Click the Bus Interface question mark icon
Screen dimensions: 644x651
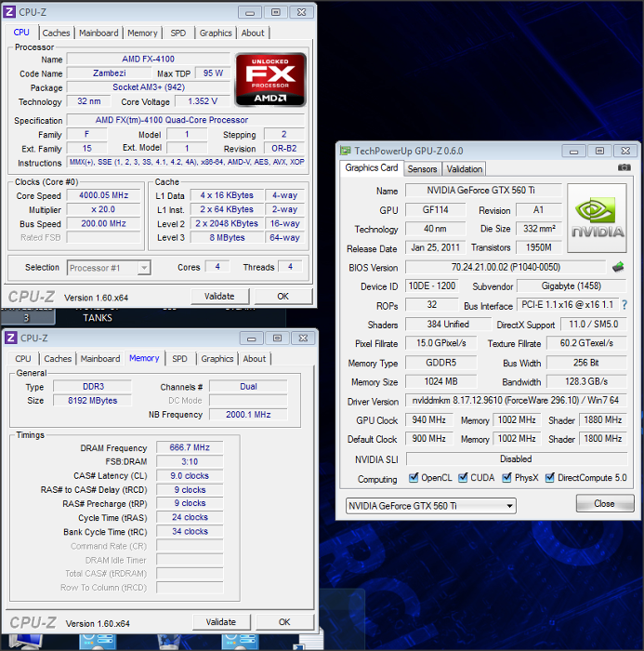[x=624, y=305]
